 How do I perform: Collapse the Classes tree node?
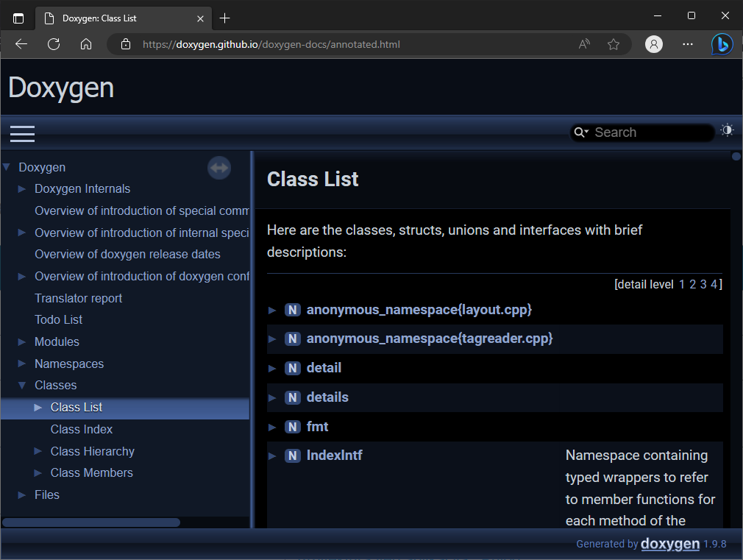[22, 386]
